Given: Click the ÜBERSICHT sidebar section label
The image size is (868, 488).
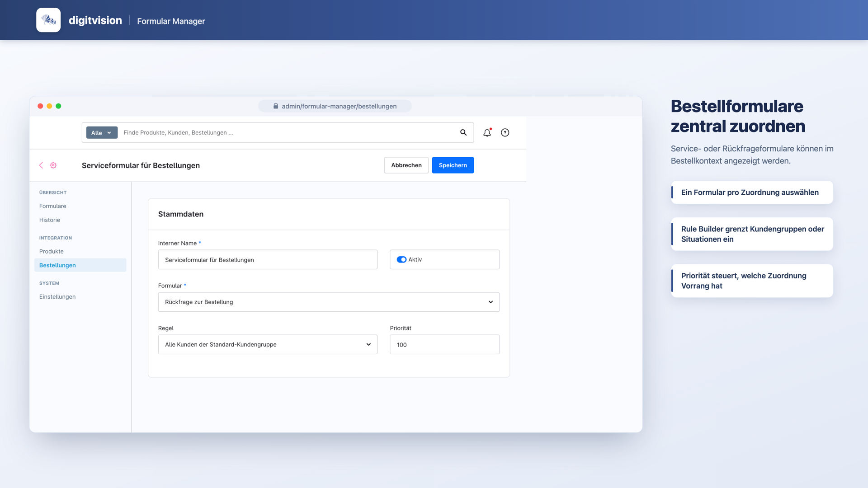Looking at the screenshot, I should click(53, 192).
